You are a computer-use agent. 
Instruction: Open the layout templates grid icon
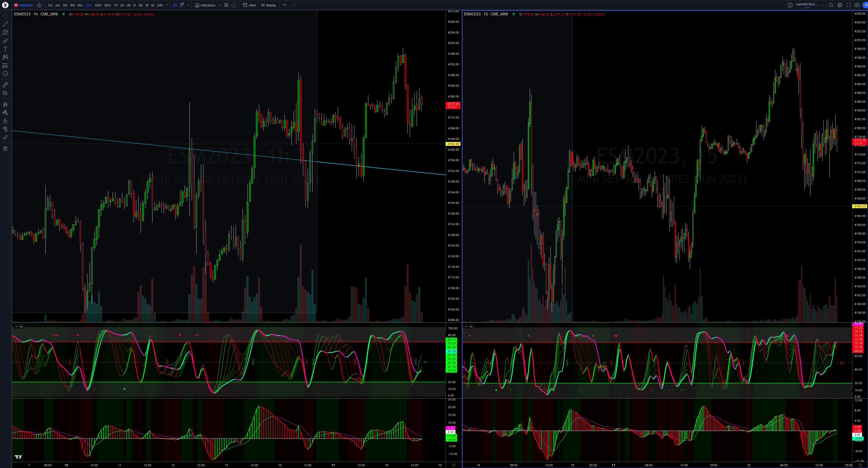(x=226, y=5)
